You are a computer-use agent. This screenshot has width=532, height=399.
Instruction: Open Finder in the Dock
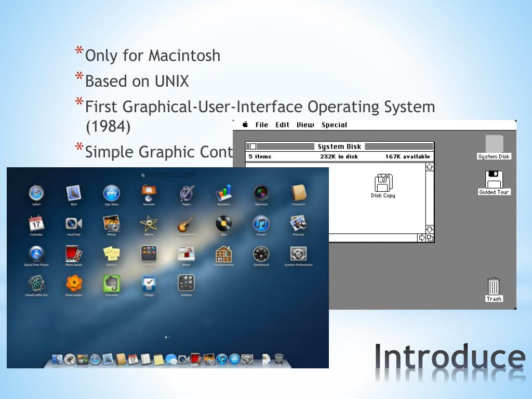point(57,359)
